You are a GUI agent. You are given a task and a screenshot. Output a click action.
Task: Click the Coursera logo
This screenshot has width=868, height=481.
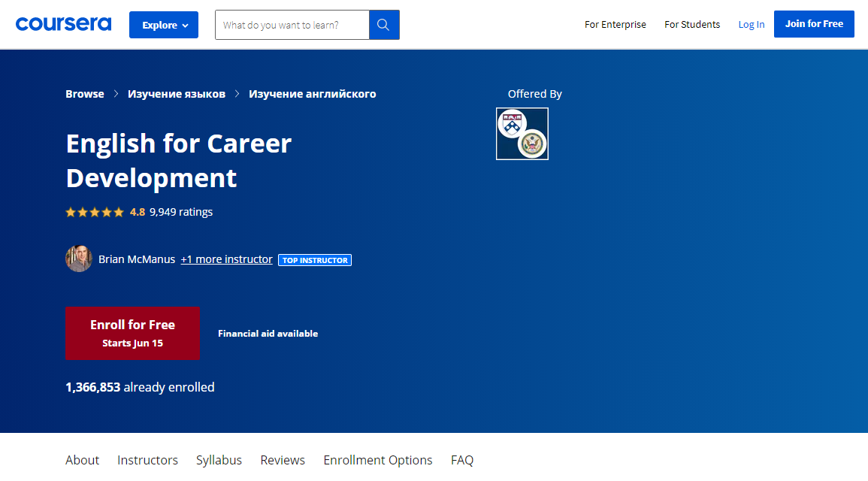point(63,23)
